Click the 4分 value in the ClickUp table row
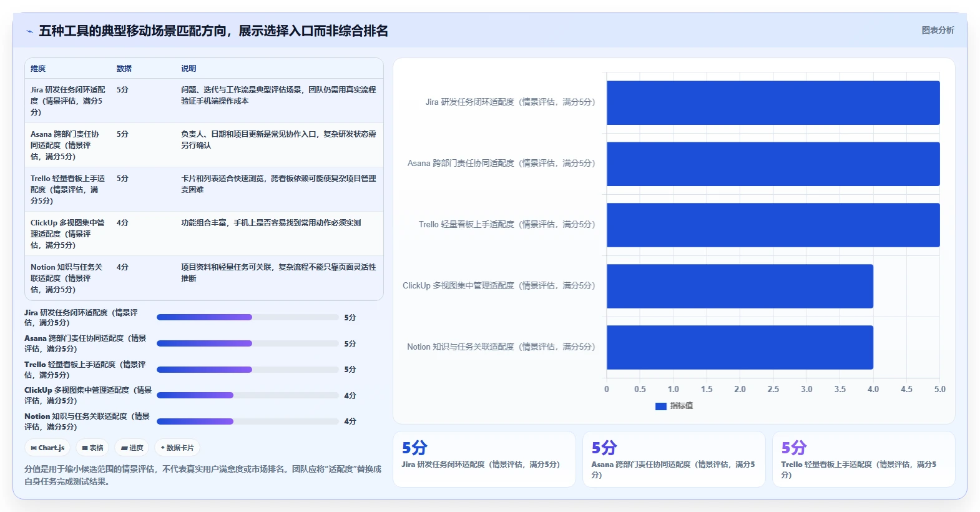Viewport: 980px width, 512px height. pyautogui.click(x=122, y=223)
